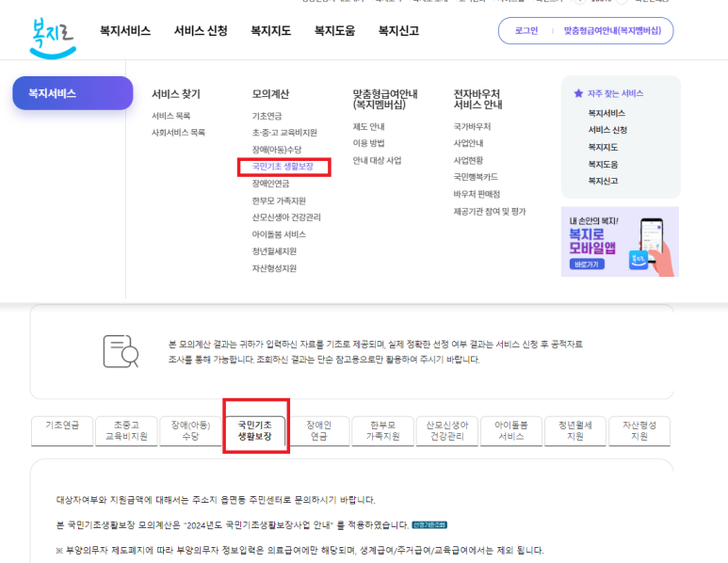
Task: Click 복지도움 in 자주 찾는 서비스 panel
Action: click(603, 164)
